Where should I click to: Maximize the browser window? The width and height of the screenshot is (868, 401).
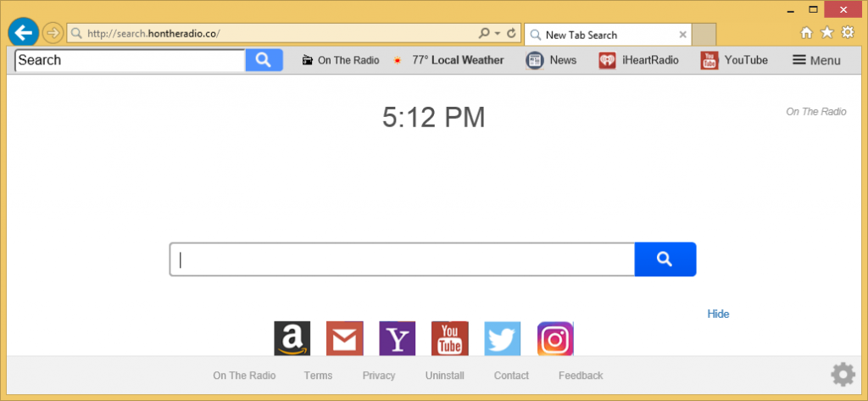813,9
